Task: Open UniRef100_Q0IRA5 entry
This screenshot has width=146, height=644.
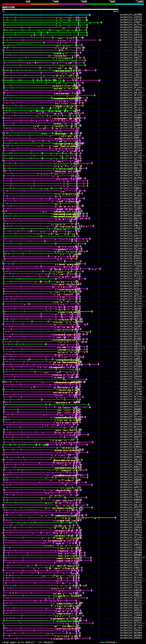Action: coord(131,339)
